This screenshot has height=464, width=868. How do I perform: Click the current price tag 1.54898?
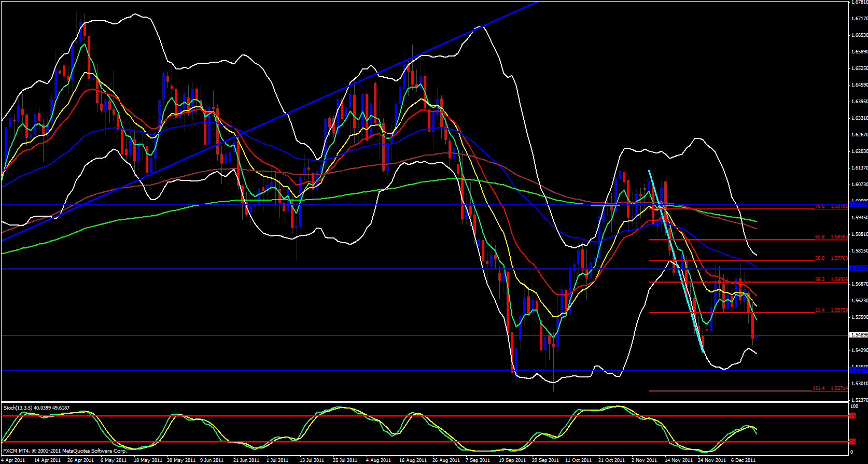point(859,335)
